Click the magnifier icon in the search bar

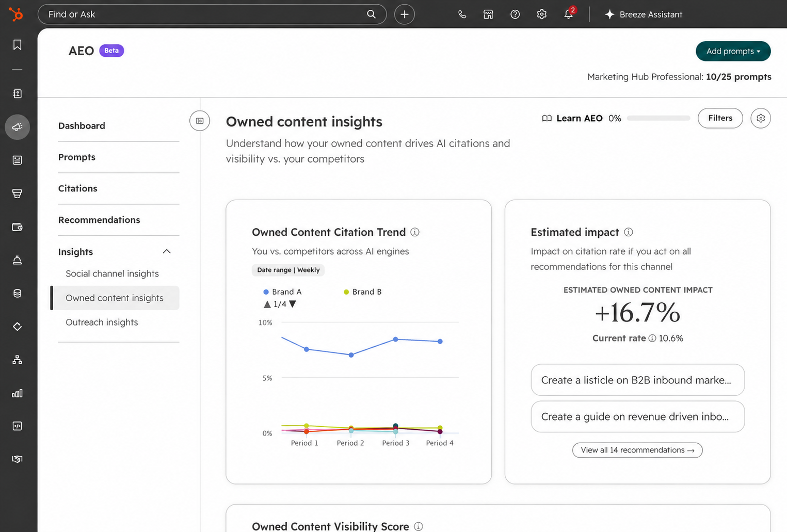pos(372,14)
